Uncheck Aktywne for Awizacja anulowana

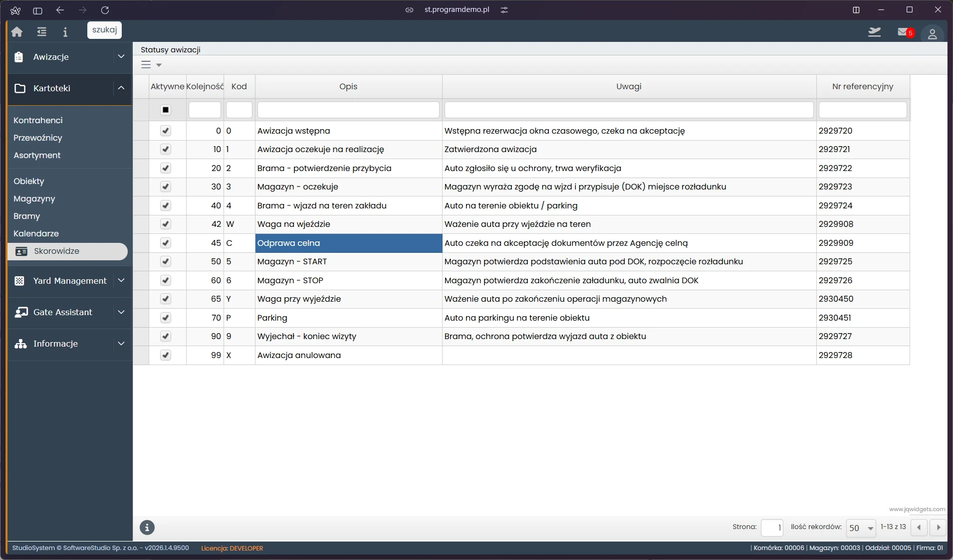166,355
